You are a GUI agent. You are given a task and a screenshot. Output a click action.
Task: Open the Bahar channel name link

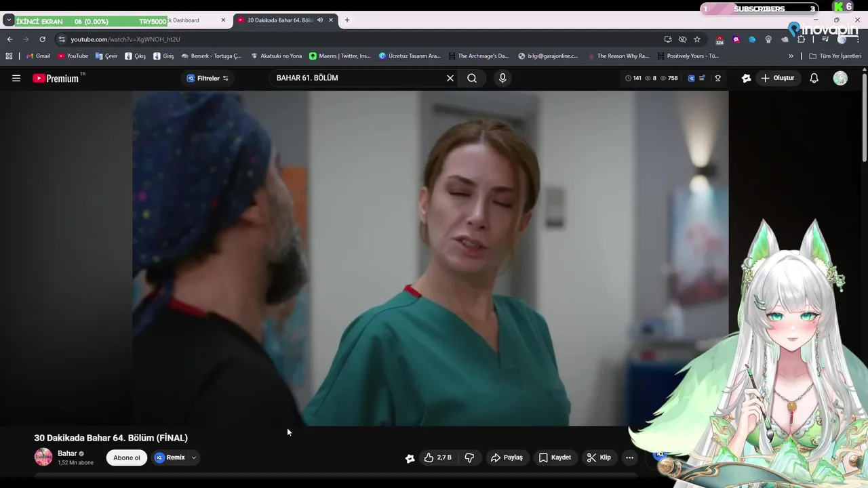(x=67, y=453)
